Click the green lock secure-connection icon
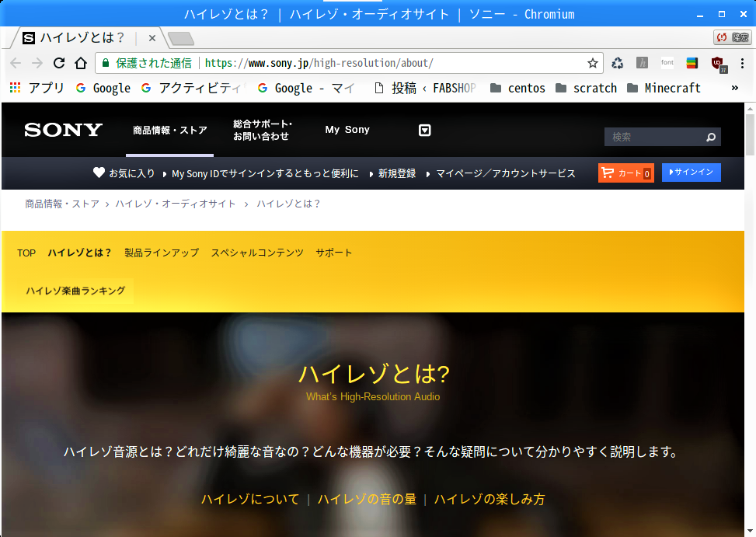Screen dimensions: 756x537 tap(106, 63)
